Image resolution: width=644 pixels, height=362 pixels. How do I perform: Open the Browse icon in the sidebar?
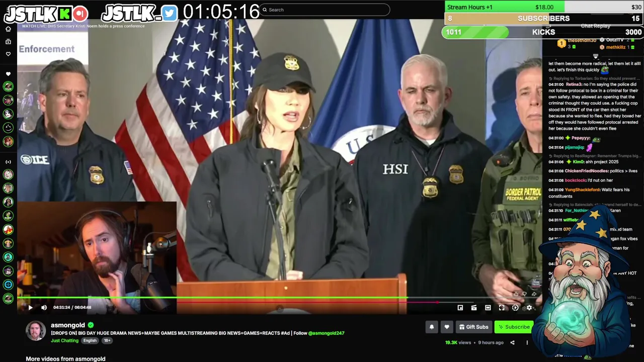click(8, 42)
